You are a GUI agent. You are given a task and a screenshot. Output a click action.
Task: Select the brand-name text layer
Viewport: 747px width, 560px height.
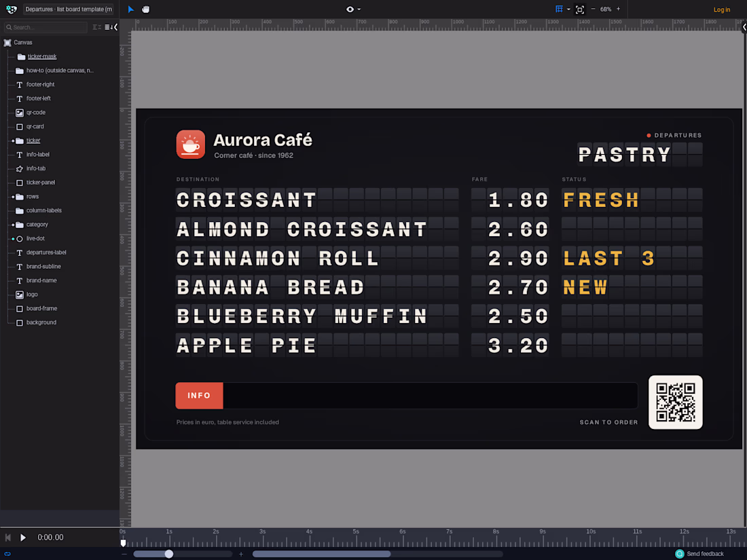click(x=41, y=280)
